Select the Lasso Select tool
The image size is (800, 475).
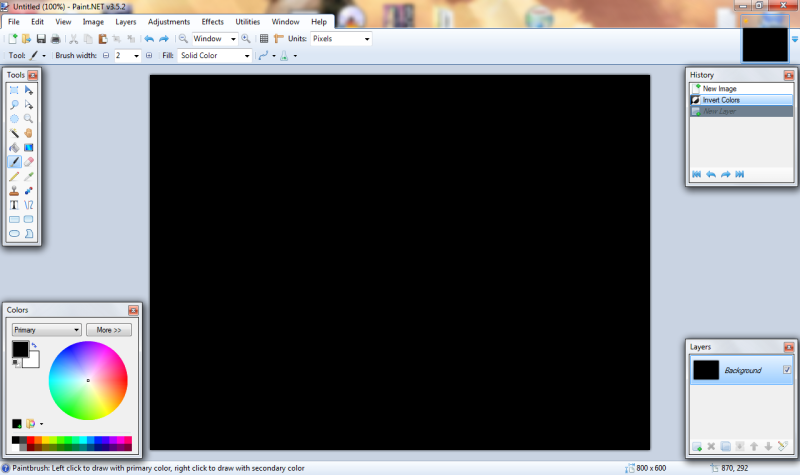tap(14, 105)
